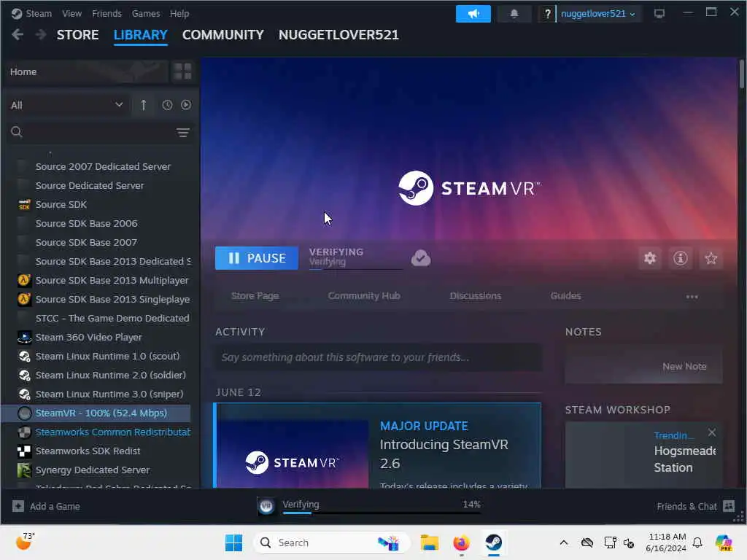Image resolution: width=747 pixels, height=560 pixels.
Task: Click the SteamVR download status icon
Action: pyautogui.click(x=266, y=506)
